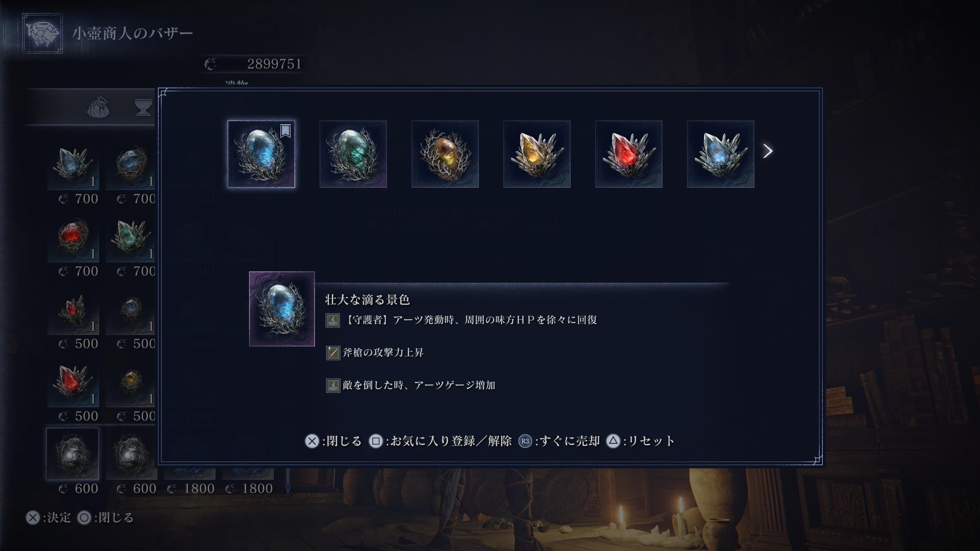Select the blue relic with bookmark flag

(261, 154)
